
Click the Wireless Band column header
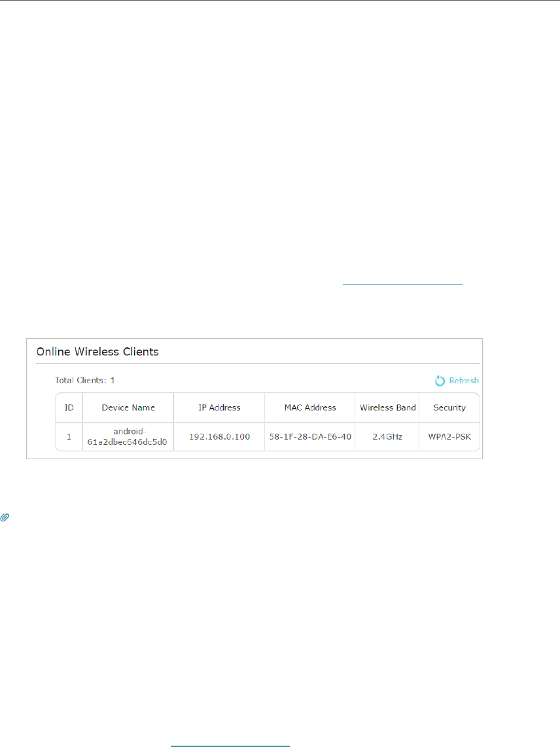point(387,408)
